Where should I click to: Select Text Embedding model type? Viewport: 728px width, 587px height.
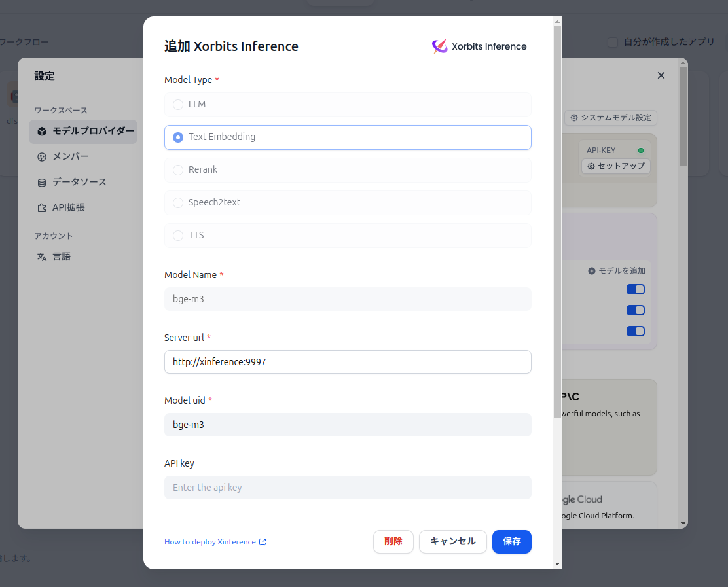[x=348, y=137]
